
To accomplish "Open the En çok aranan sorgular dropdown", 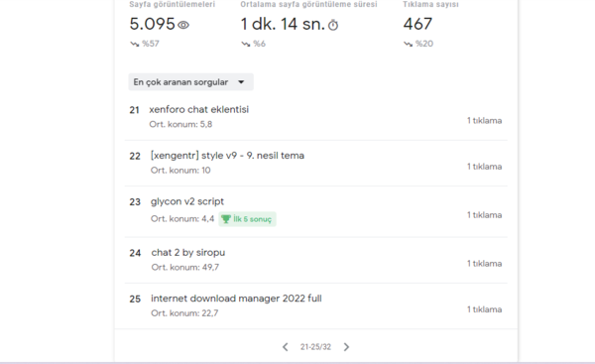I will click(190, 82).
